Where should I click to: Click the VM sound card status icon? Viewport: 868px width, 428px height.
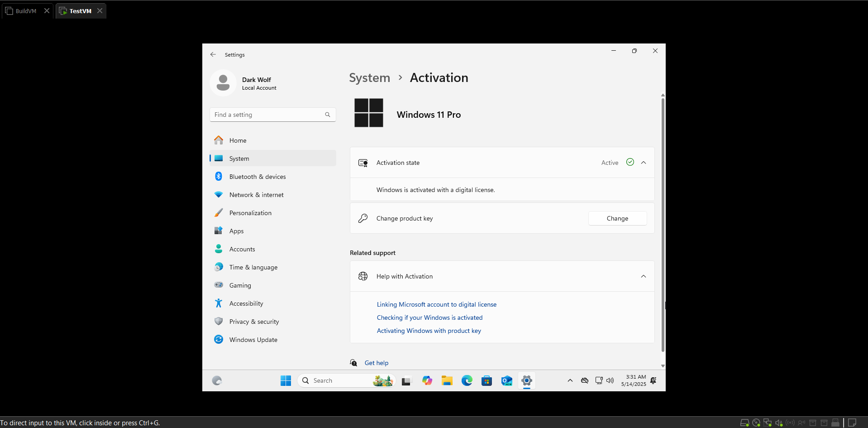[779, 423]
